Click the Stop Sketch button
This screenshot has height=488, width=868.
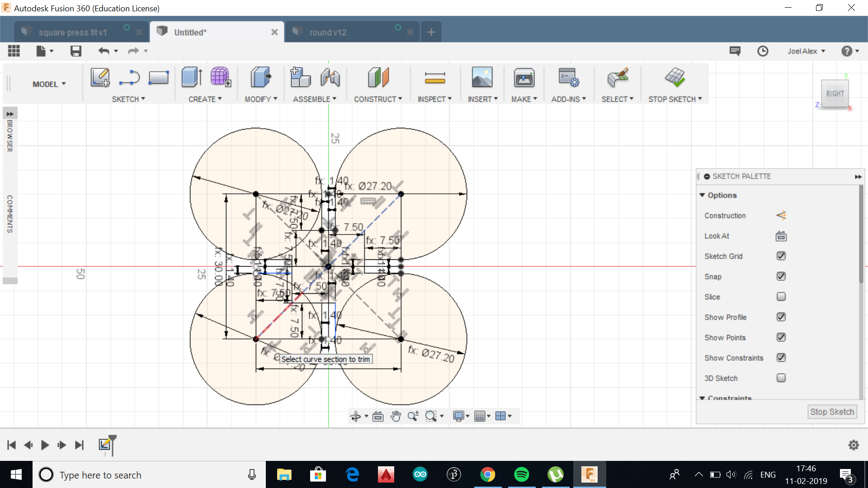(831, 412)
